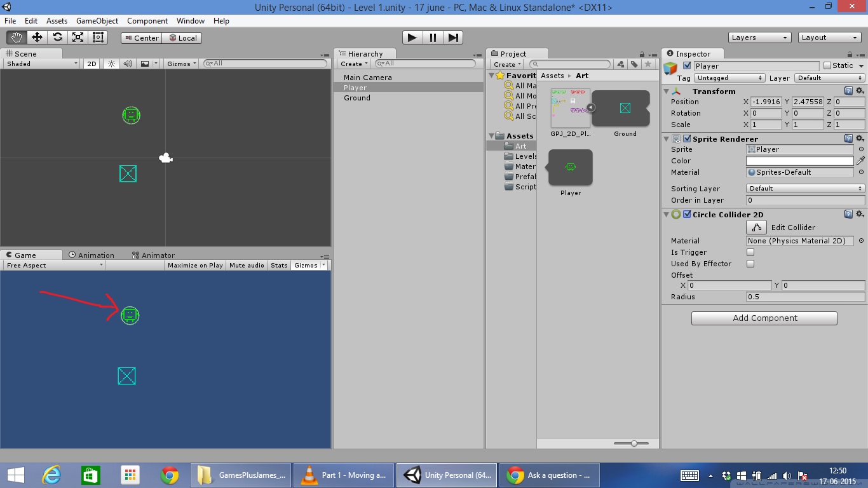Click the Step frame button
Screen dimensions: 868x488
453,37
